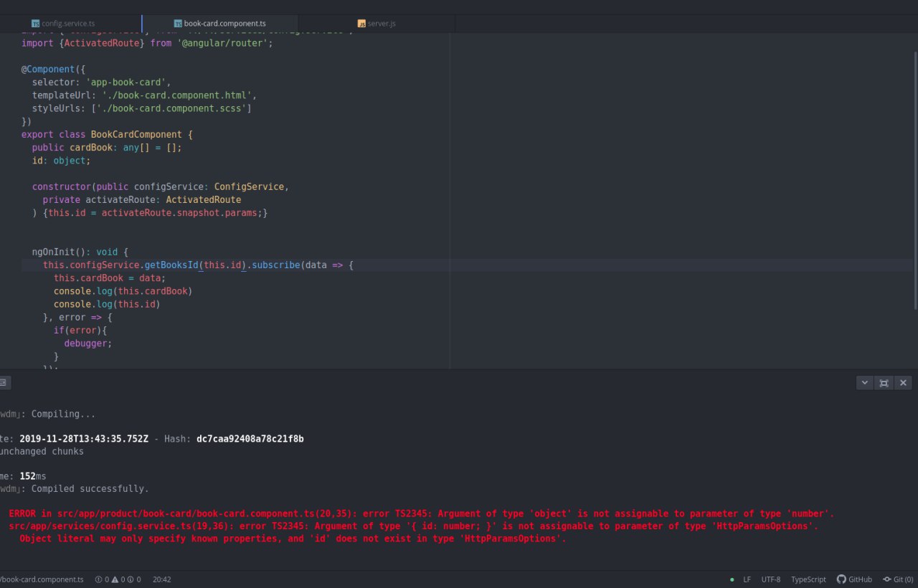Screen dimensions: 918x588
Task: Select the book-card.component.ts tab
Action: [219, 24]
